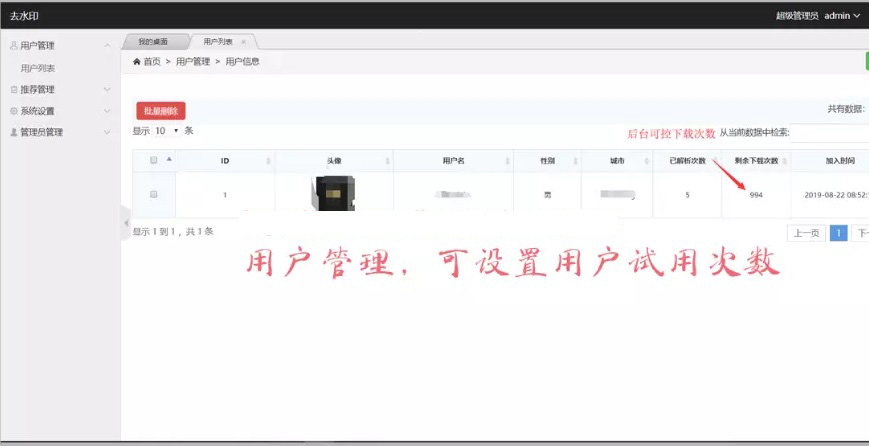The image size is (869, 446).
Task: Go to the 上一页 previous page button
Action: pos(806,233)
